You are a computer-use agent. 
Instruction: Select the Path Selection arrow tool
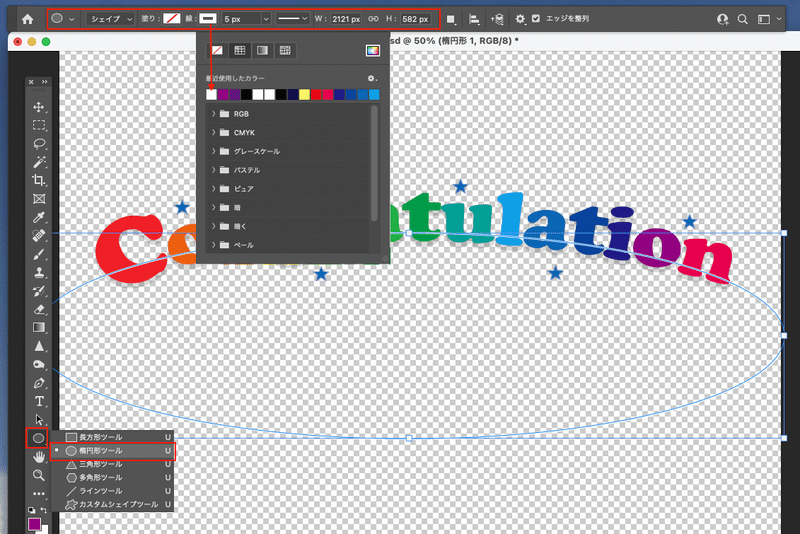39,420
